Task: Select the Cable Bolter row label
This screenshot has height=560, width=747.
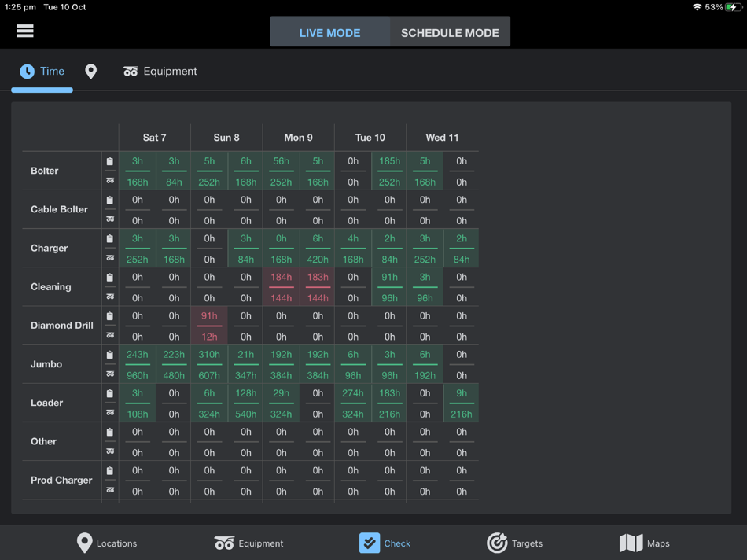Action: 59,209
